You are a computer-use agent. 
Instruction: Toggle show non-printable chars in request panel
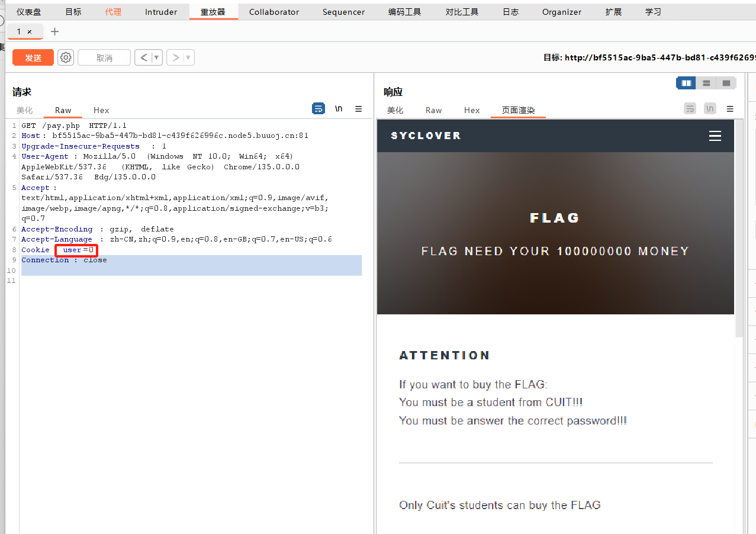click(339, 108)
